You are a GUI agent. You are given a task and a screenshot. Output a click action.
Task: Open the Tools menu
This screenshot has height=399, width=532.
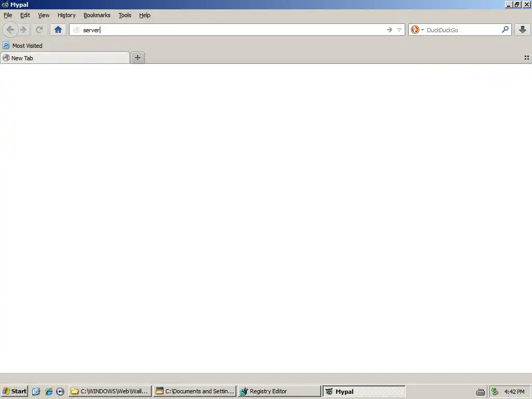tap(125, 15)
